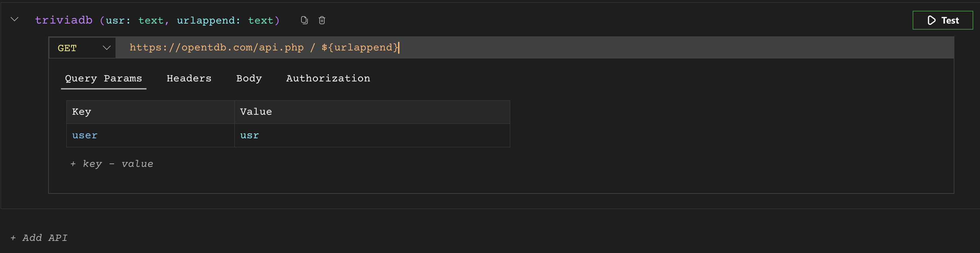Open the Body tab

pyautogui.click(x=249, y=79)
